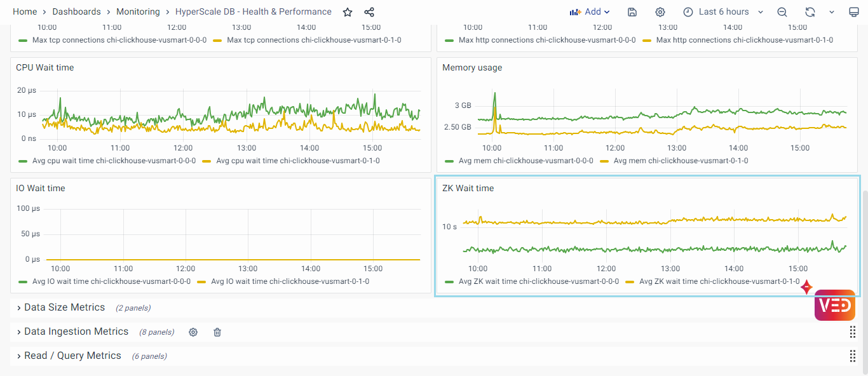Viewport: 868px width, 376px height.
Task: Switch to kiosk display view mode
Action: 854,12
